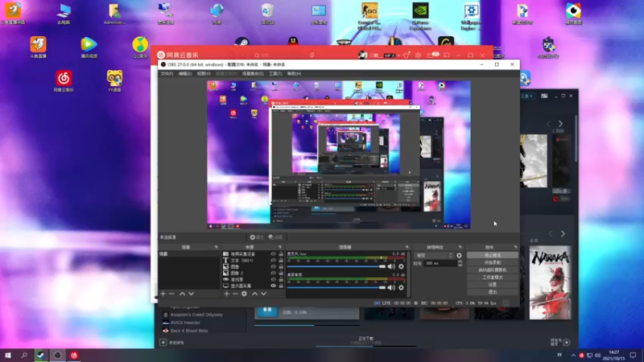Move the scene up with arrow
The image size is (644, 362).
coord(183,294)
